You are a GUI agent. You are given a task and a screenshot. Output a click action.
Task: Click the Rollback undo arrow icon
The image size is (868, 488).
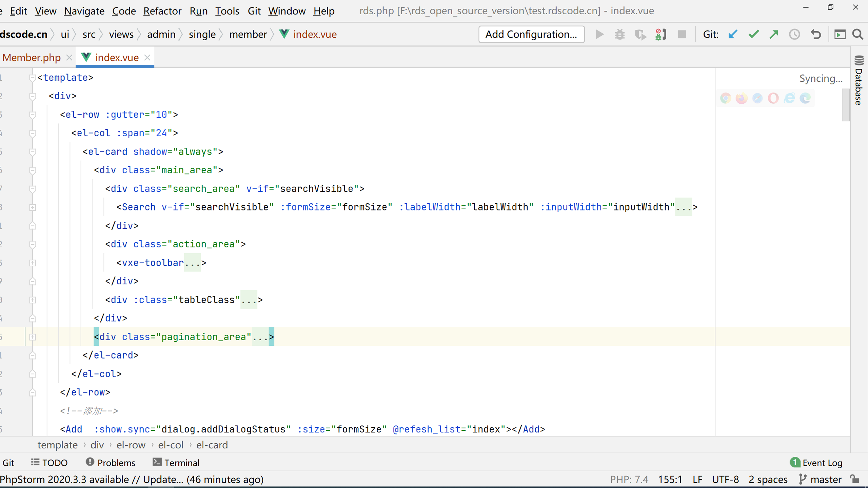pos(816,34)
